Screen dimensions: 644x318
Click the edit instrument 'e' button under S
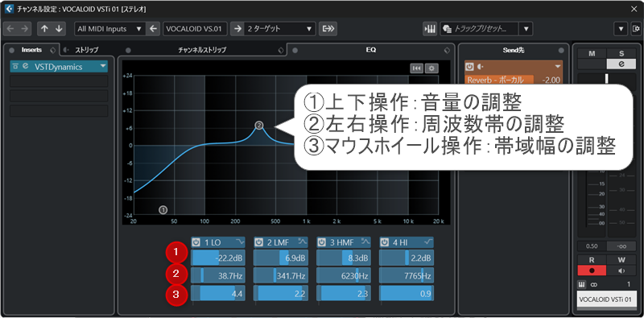click(x=621, y=64)
